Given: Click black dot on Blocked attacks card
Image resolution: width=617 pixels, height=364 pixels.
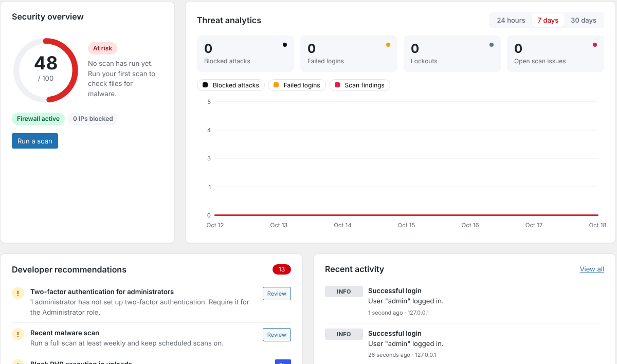Looking at the screenshot, I should pyautogui.click(x=285, y=45).
